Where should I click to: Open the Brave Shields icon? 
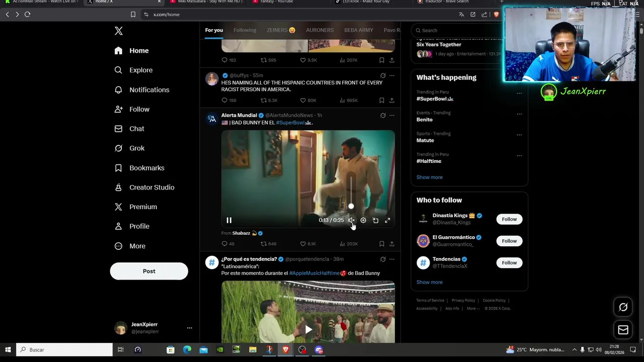[x=496, y=15]
